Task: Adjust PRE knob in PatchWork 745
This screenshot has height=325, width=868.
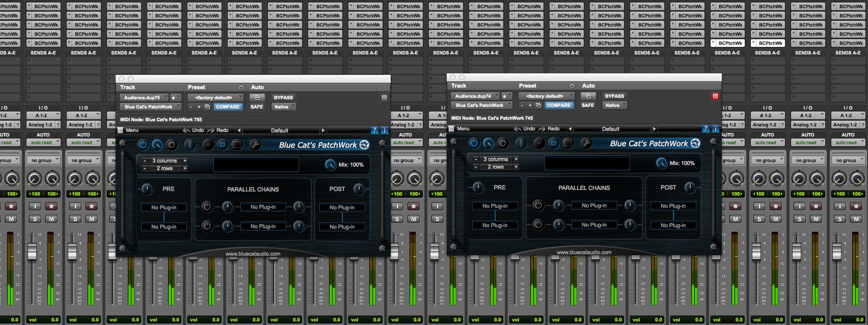Action: [478, 187]
